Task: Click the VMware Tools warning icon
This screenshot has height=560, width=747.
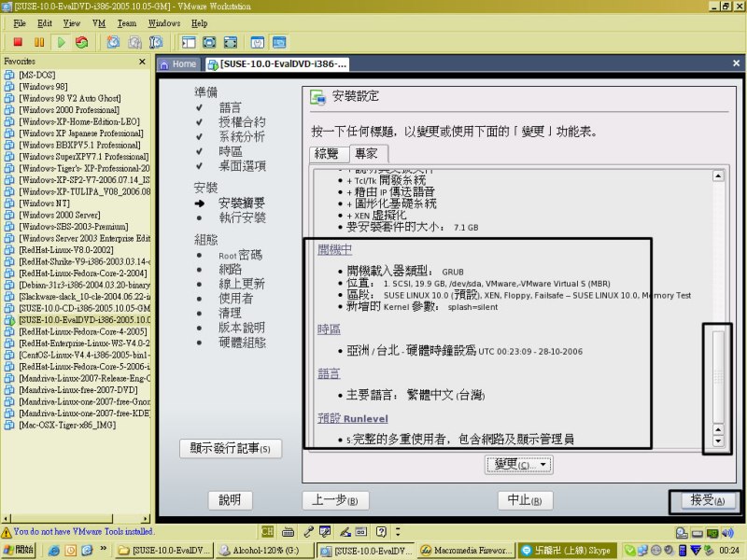Action: (x=7, y=532)
